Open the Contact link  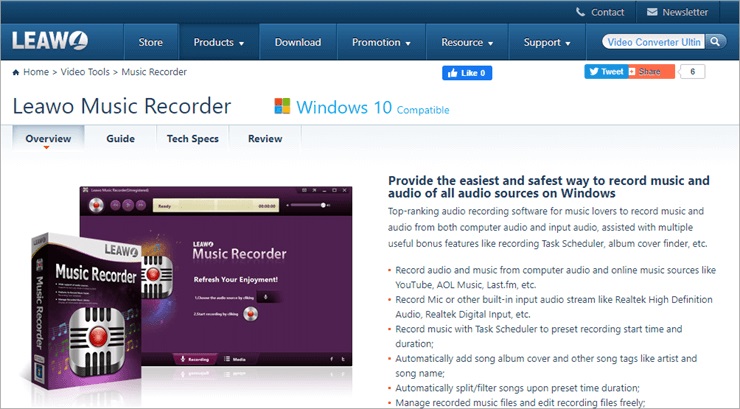point(607,12)
